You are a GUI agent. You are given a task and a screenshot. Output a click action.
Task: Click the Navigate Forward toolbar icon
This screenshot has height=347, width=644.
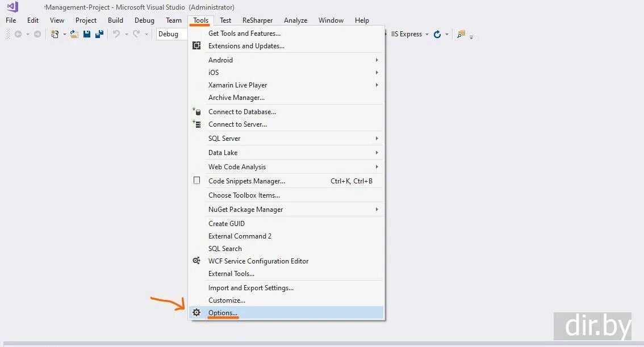(37, 34)
